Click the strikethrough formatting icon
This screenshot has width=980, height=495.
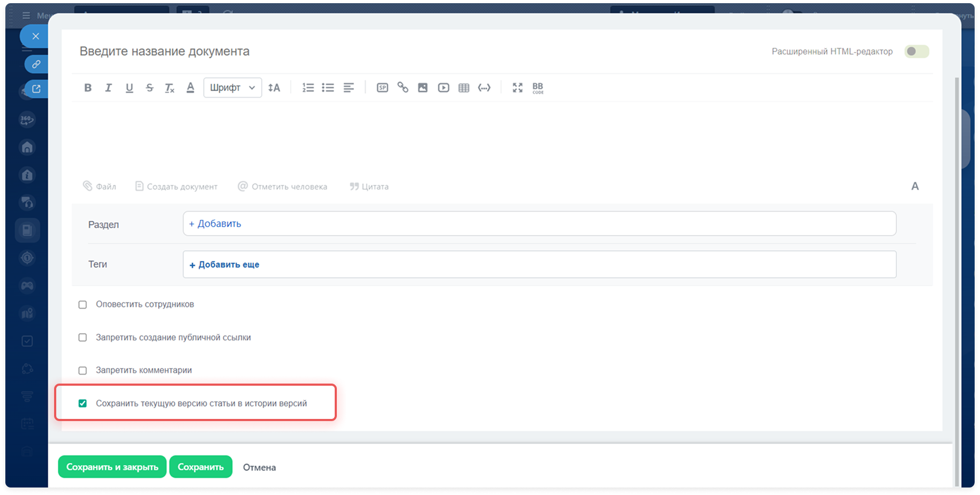click(x=149, y=88)
